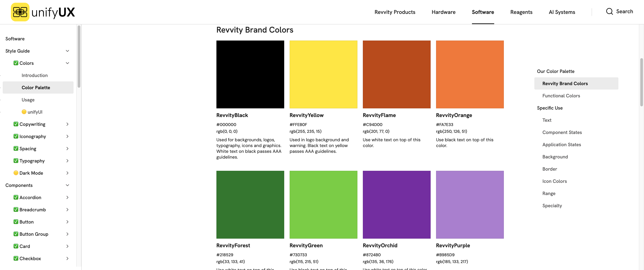Jump to Component States section
The width and height of the screenshot is (644, 270).
tap(562, 132)
